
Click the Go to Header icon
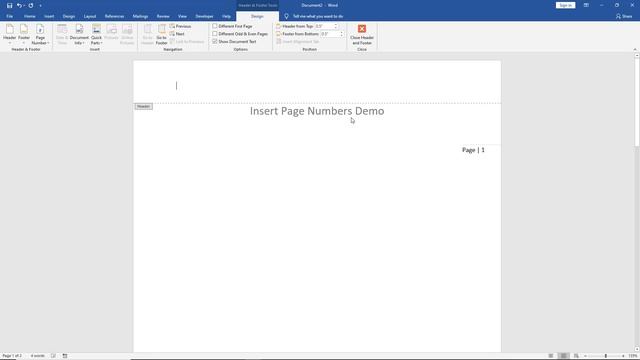[147, 34]
